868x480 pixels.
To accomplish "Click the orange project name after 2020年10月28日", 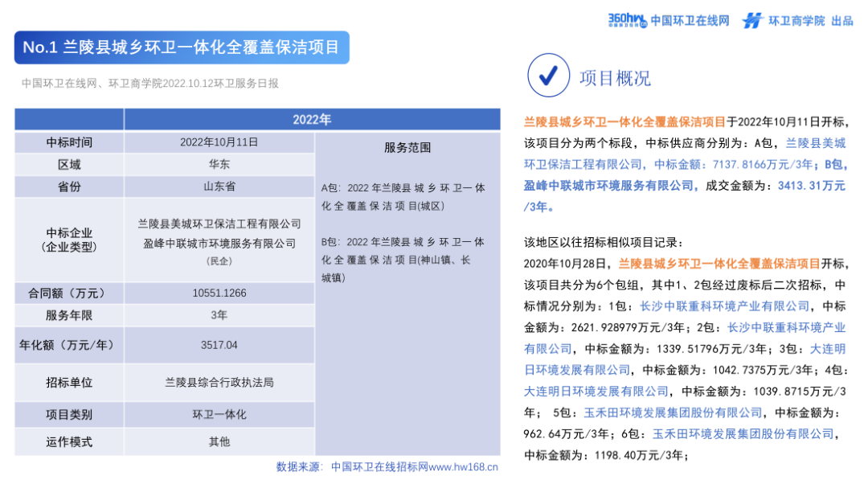I will pos(719,264).
